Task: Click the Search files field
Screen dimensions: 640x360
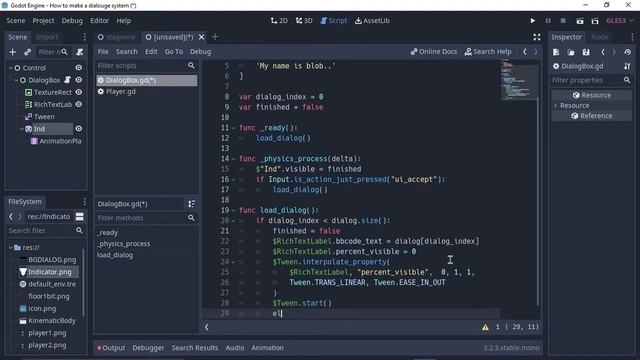Action: click(46, 231)
